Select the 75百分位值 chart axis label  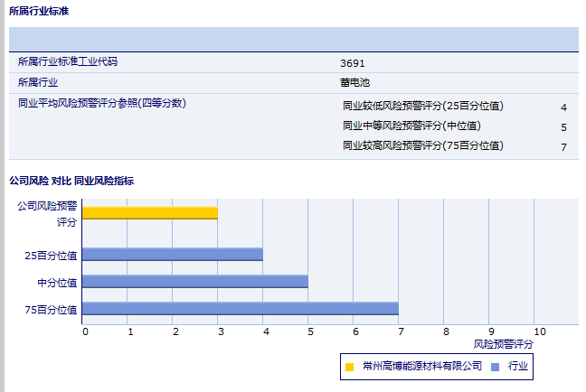click(51, 310)
